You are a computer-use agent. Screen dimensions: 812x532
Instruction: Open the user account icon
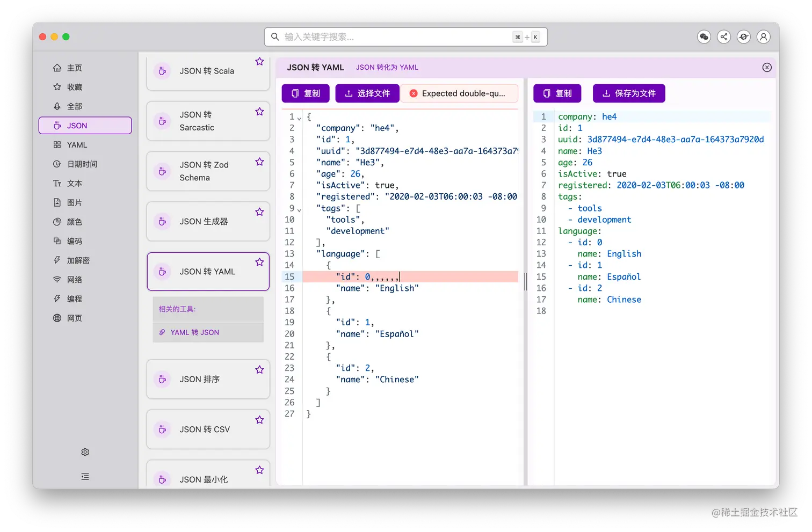pos(764,37)
